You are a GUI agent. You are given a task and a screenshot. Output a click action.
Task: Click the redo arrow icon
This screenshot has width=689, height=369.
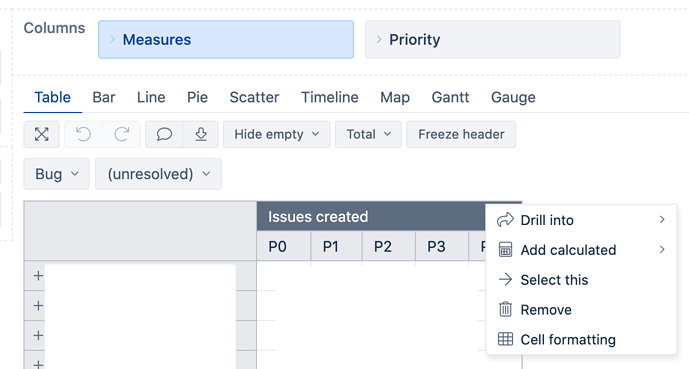[x=121, y=134]
